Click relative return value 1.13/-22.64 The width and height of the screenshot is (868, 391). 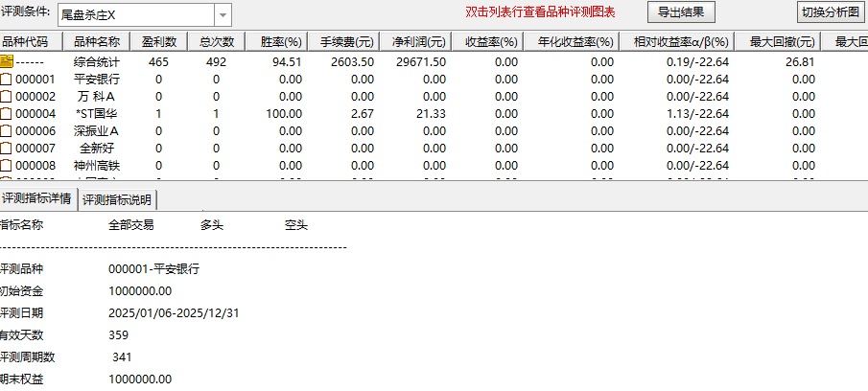[x=697, y=114]
